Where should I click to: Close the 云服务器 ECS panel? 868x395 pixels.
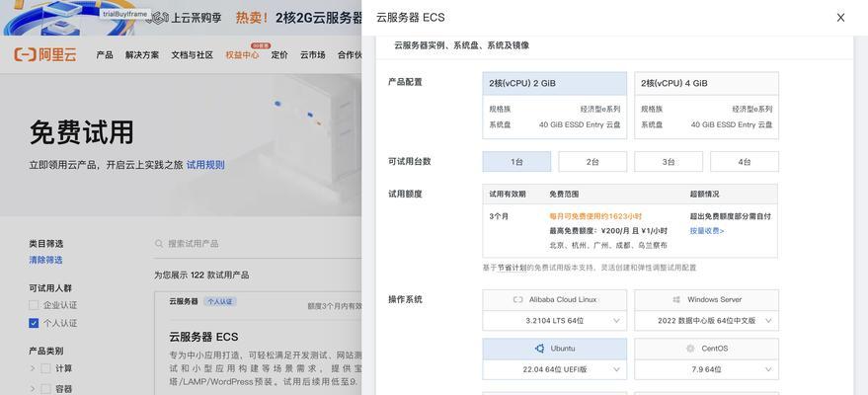(840, 18)
